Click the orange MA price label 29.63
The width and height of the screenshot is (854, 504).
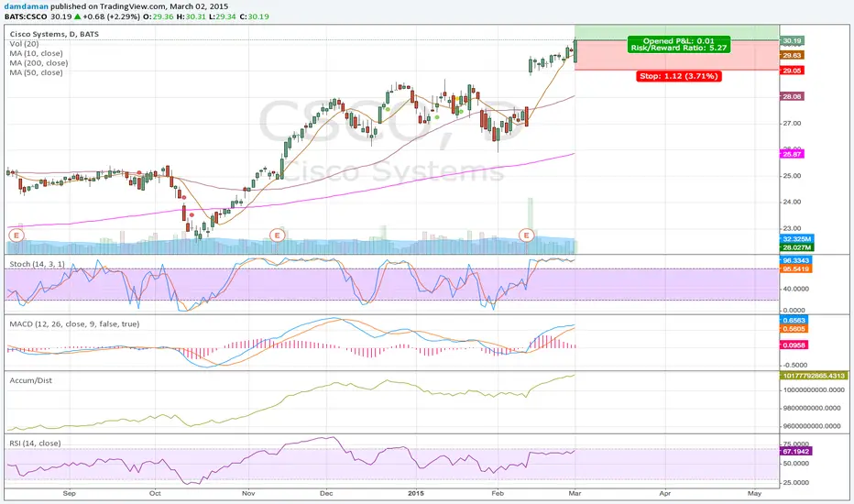click(x=793, y=56)
